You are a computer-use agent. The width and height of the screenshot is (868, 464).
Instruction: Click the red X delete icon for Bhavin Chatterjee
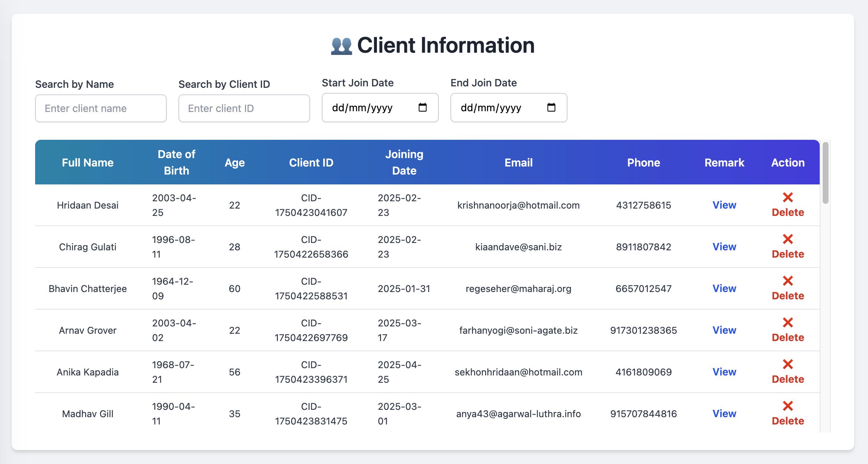coord(788,281)
